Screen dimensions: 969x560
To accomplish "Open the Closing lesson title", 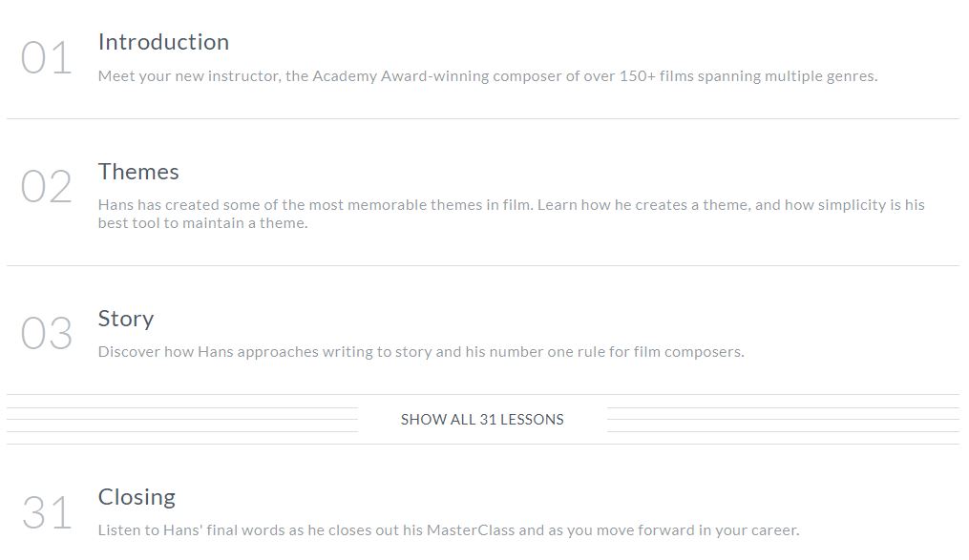I will pos(137,497).
